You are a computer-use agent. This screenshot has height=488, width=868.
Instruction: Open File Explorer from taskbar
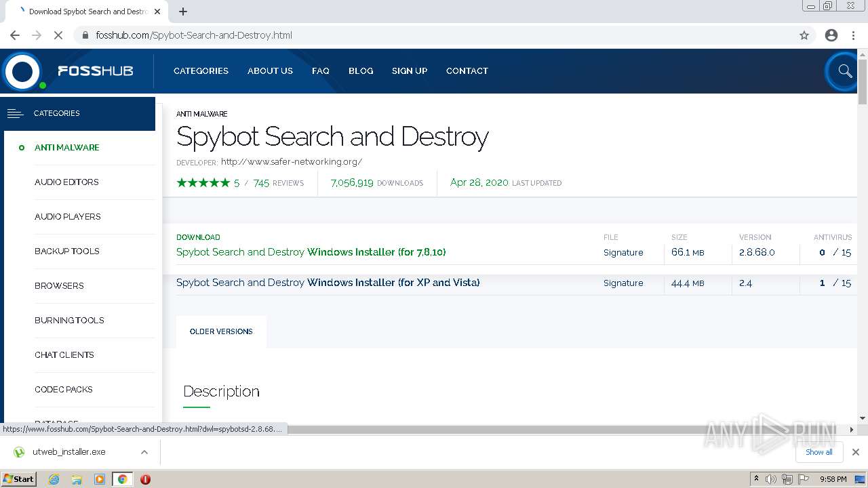[x=77, y=479]
